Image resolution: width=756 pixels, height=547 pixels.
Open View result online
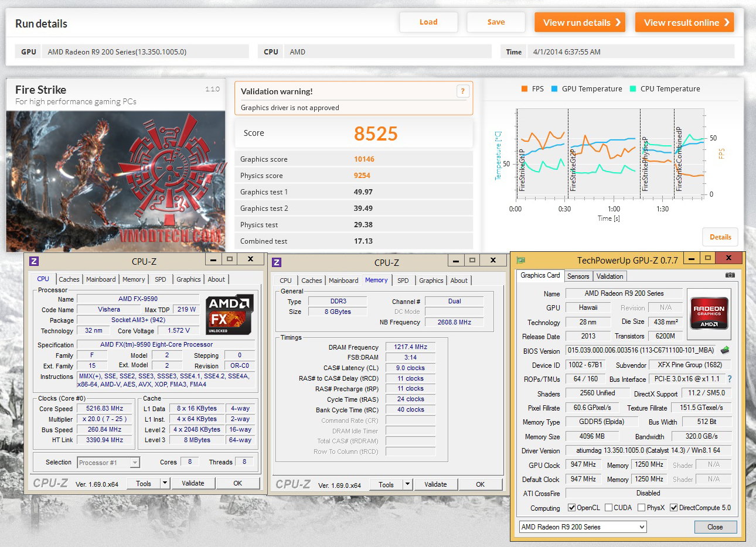[685, 22]
